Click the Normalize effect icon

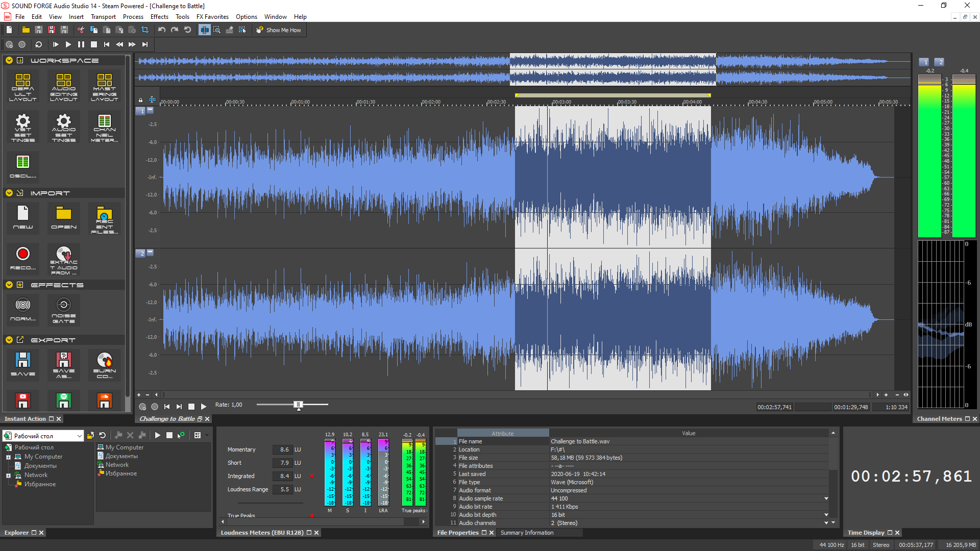point(23,309)
